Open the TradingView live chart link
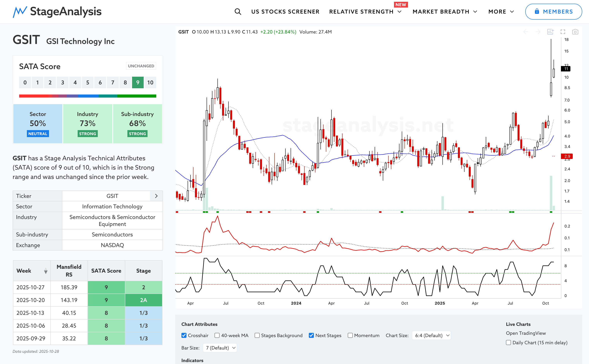589x364 pixels. pyautogui.click(x=526, y=333)
